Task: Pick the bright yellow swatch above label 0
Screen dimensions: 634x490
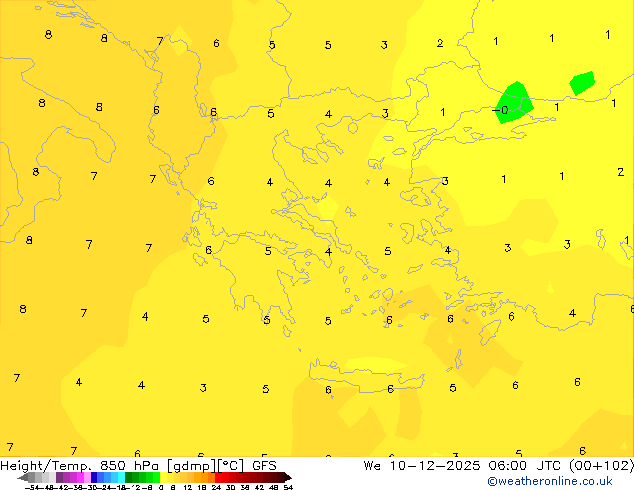Action: tap(163, 477)
